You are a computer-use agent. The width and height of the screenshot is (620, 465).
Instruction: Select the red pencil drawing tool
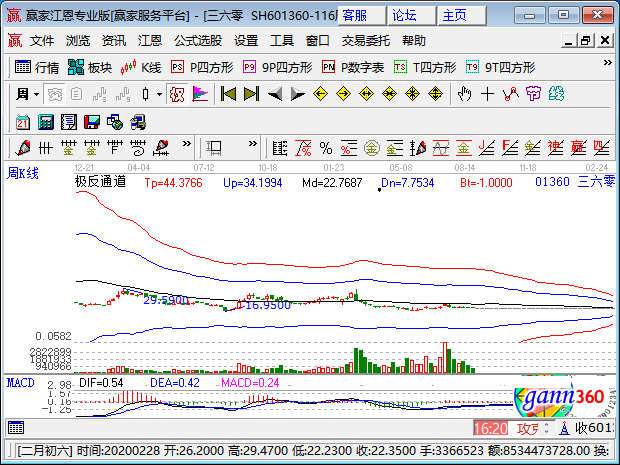click(23, 148)
